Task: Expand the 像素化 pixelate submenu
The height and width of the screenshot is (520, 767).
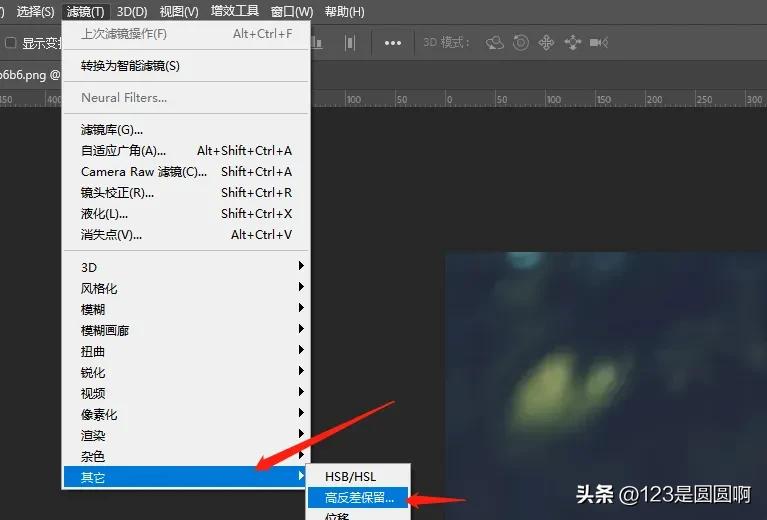Action: [x=186, y=414]
